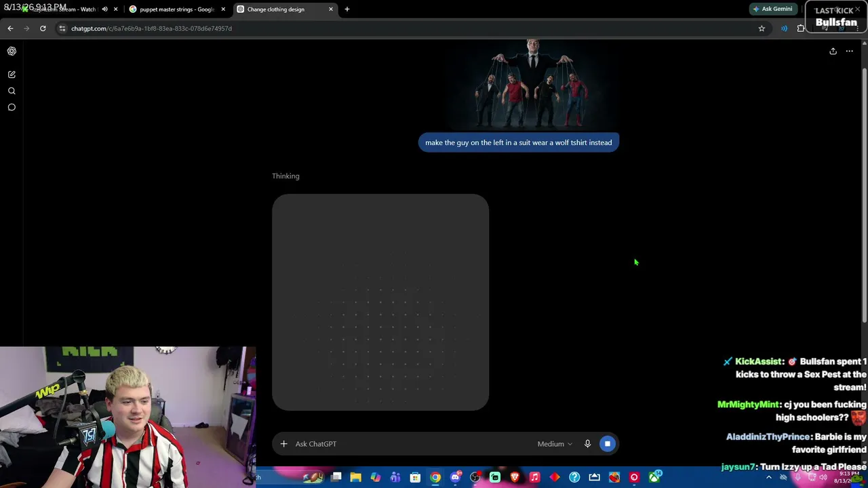Click the Ask Gemini button
Screen dimensions: 868x488
[772, 9]
